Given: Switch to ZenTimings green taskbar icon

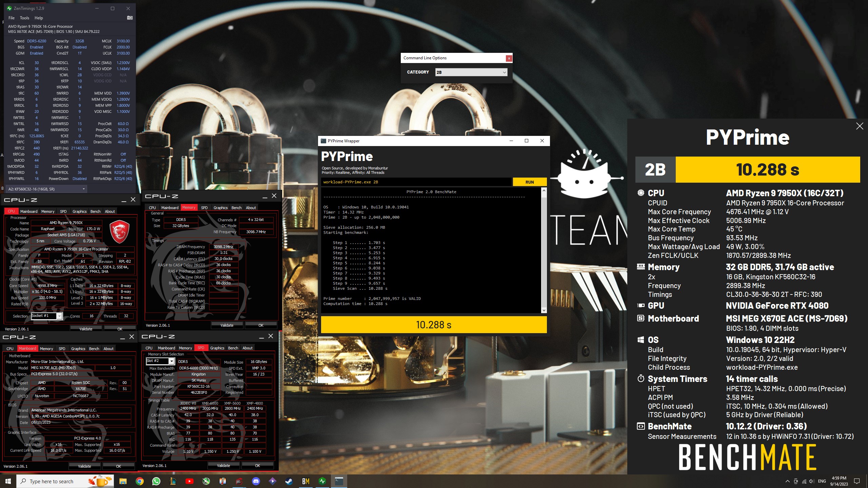Looking at the screenshot, I should [322, 481].
